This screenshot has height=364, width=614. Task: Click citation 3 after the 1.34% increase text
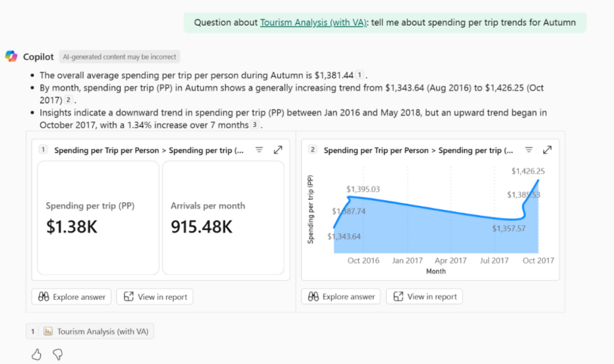click(255, 125)
